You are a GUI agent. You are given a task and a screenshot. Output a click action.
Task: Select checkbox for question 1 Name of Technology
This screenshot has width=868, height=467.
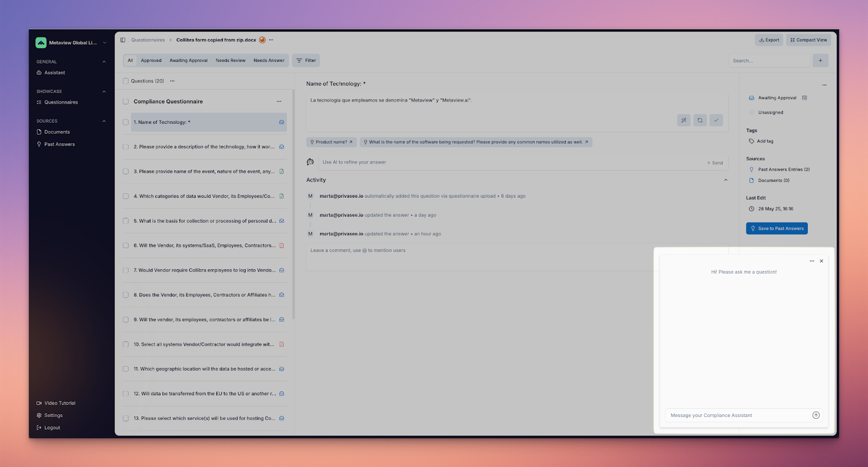coord(126,122)
